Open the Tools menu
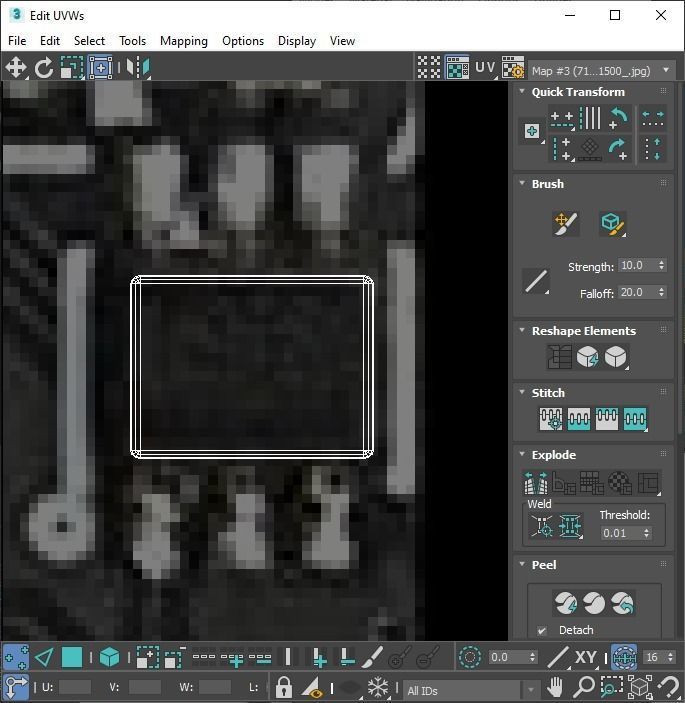The width and height of the screenshot is (685, 703). click(132, 41)
